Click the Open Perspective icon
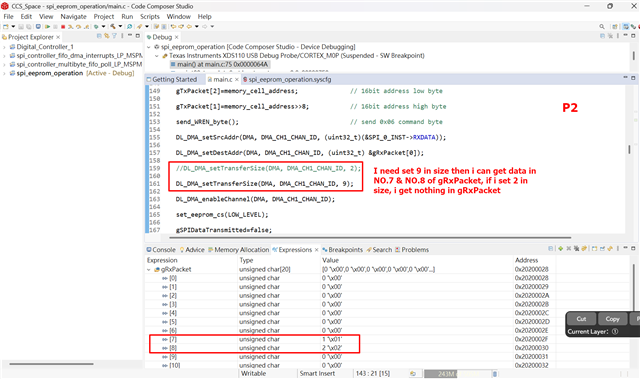 coord(614,27)
